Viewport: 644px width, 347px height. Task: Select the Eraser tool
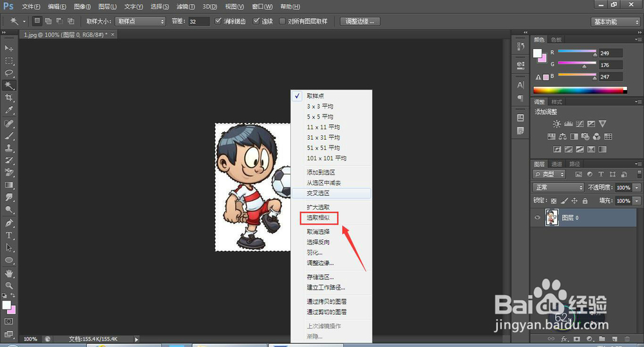[9, 173]
